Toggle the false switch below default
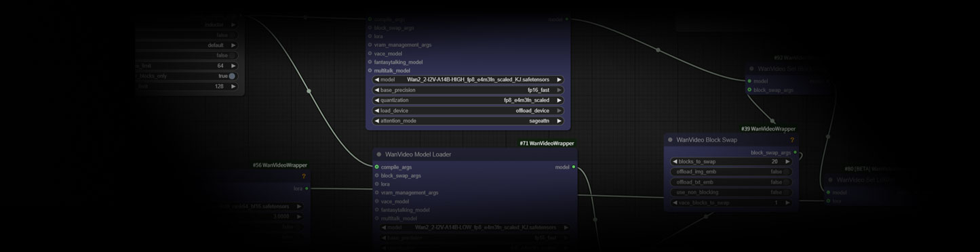The image size is (980, 252). tap(232, 56)
